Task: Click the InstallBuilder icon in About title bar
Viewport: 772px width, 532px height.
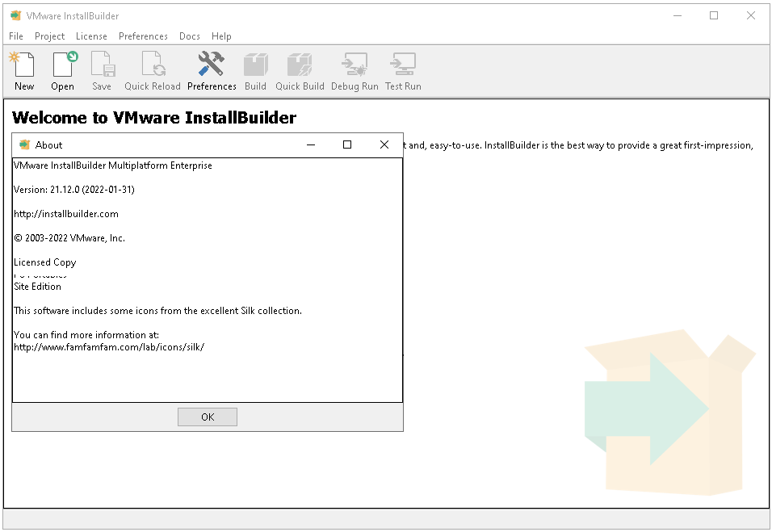Action: (x=24, y=145)
